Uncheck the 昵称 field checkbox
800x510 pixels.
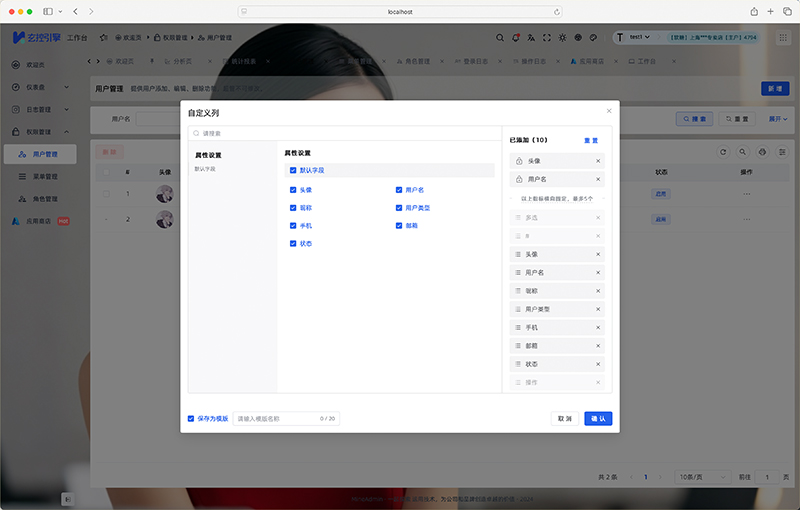293,208
